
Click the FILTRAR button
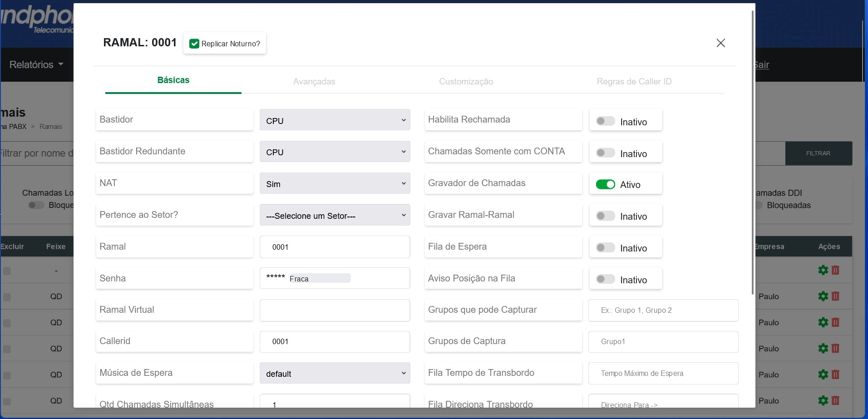point(819,153)
